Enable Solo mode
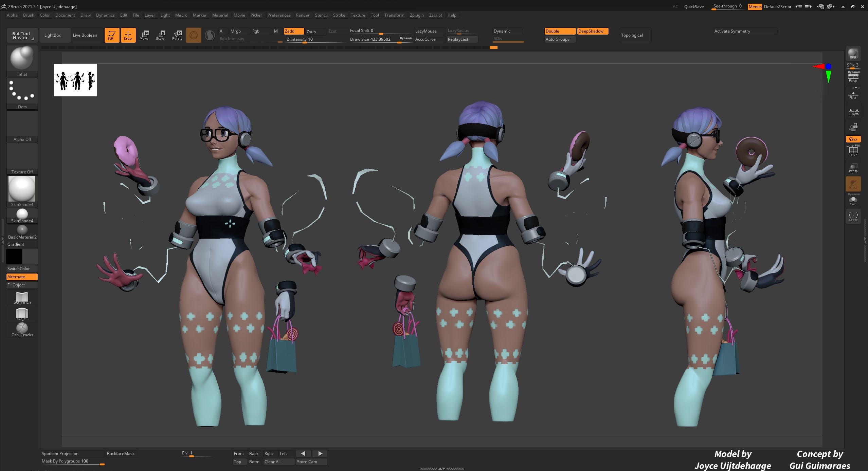This screenshot has width=868, height=471. 853,200
